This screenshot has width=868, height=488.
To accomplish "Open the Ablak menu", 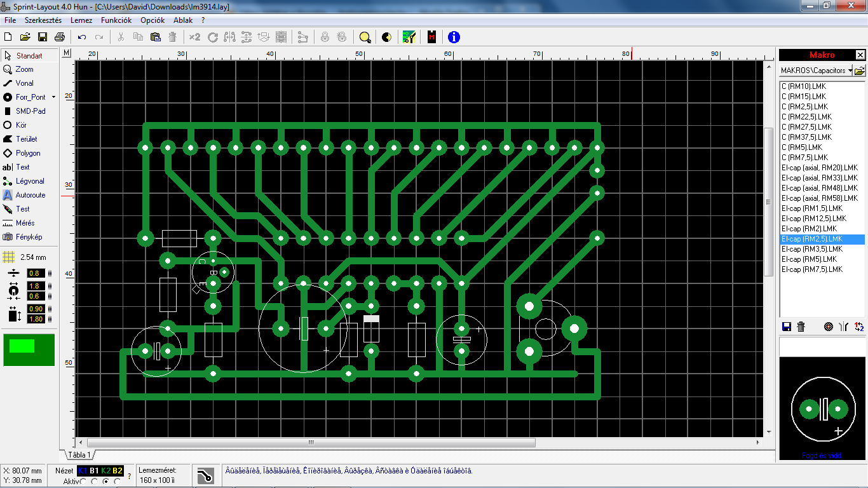I will (x=183, y=20).
